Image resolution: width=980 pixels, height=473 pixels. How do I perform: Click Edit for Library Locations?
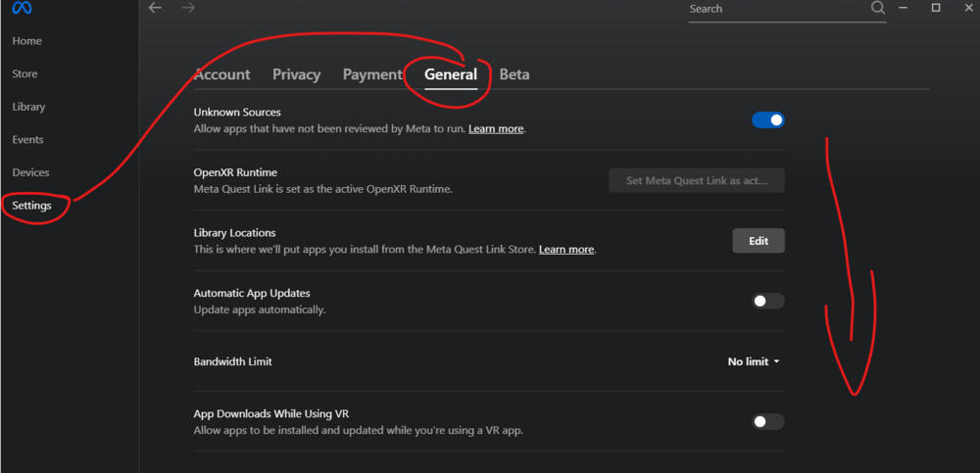759,241
